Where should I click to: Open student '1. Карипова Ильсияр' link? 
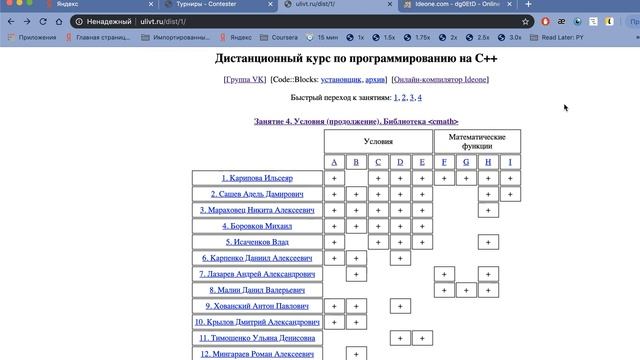coord(257,178)
